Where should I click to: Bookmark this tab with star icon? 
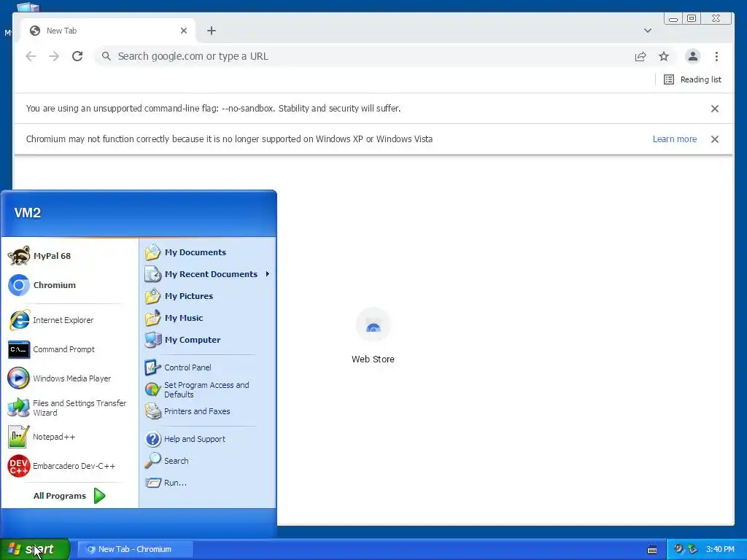point(664,56)
